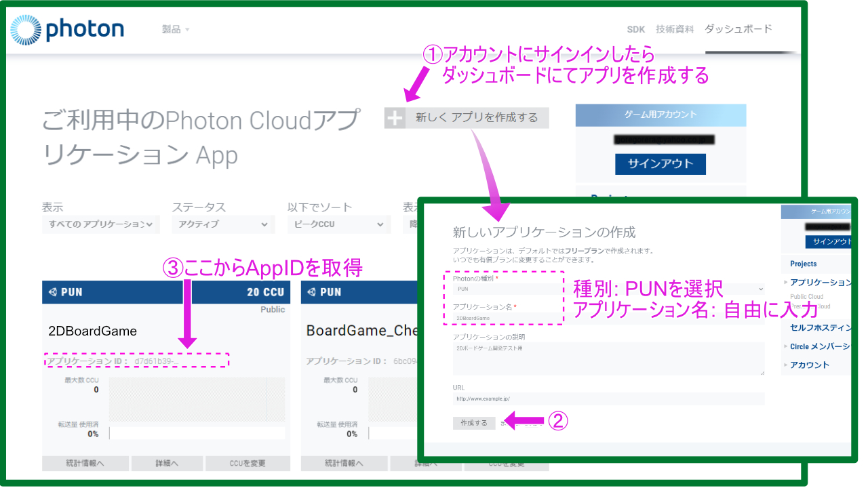Select the BoardGame_Che application name
868x488 pixels.
click(x=361, y=331)
